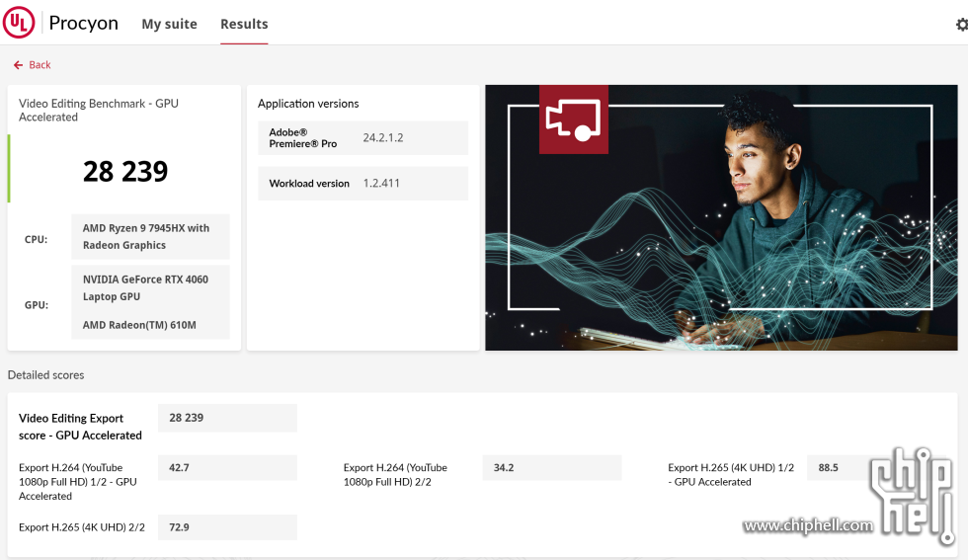968x560 pixels.
Task: Click the Workload version 1.2.411 row
Action: [x=363, y=184]
